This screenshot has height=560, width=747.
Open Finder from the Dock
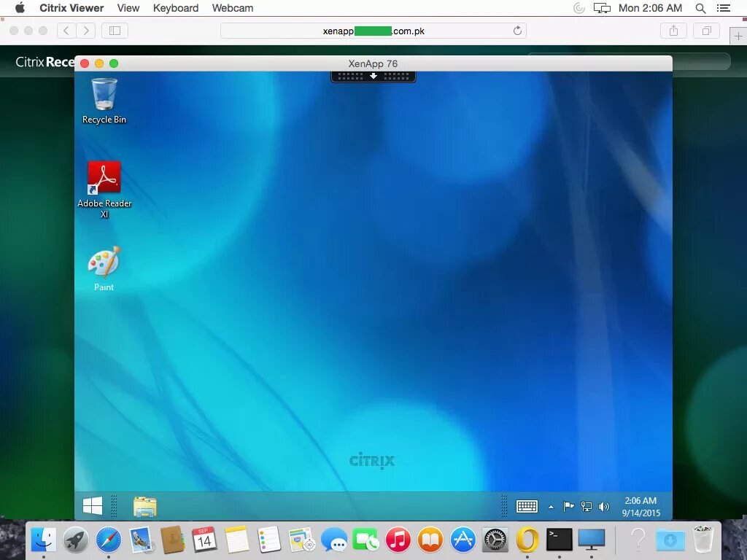(43, 540)
